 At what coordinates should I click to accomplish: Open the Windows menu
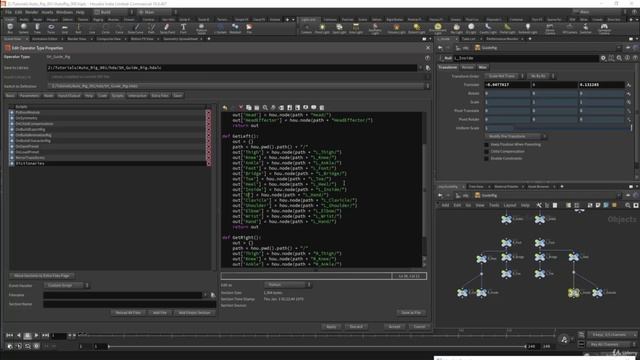tap(64, 12)
